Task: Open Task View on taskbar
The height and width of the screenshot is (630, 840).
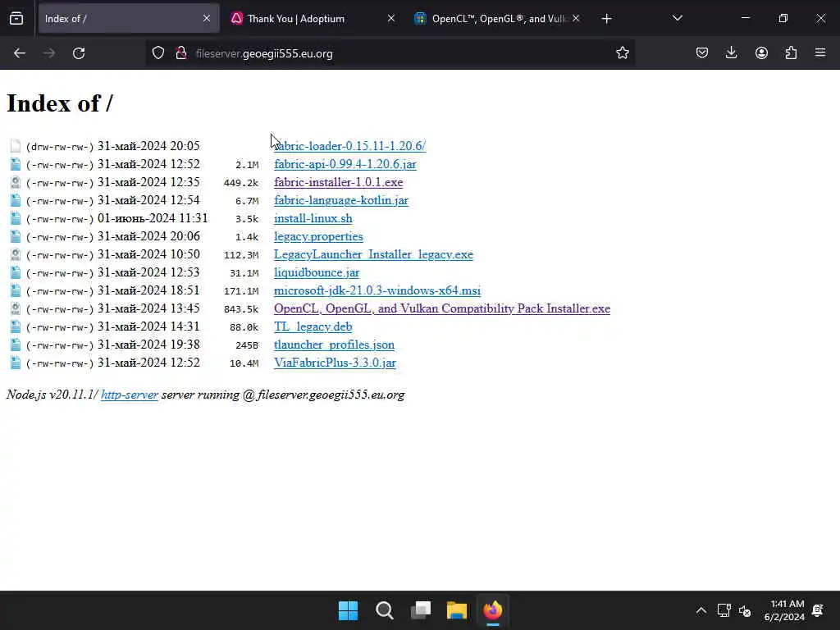Action: coord(421,610)
